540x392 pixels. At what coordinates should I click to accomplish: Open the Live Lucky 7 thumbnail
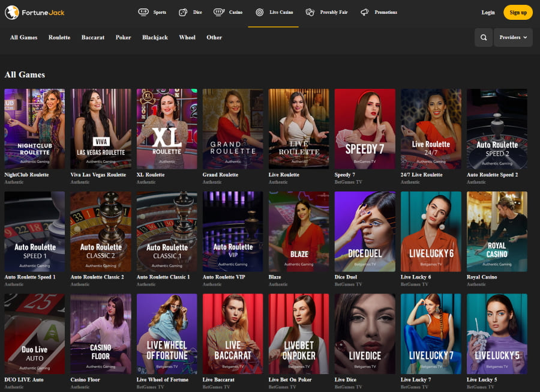431,334
